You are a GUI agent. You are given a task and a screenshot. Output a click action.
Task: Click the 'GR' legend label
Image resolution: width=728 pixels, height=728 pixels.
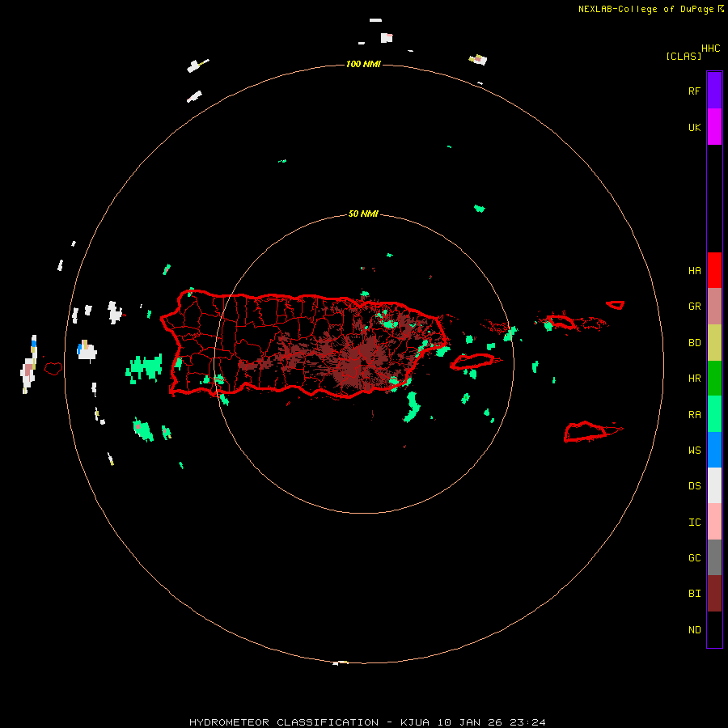click(x=694, y=307)
